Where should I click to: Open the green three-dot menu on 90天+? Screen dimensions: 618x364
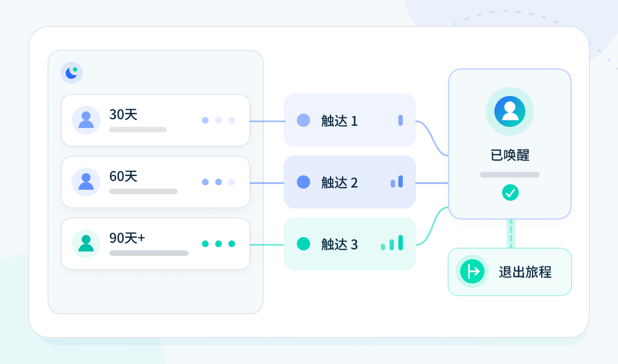click(219, 244)
